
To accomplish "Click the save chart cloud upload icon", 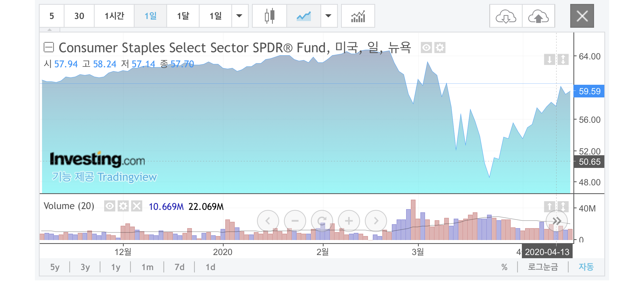I will [x=538, y=16].
